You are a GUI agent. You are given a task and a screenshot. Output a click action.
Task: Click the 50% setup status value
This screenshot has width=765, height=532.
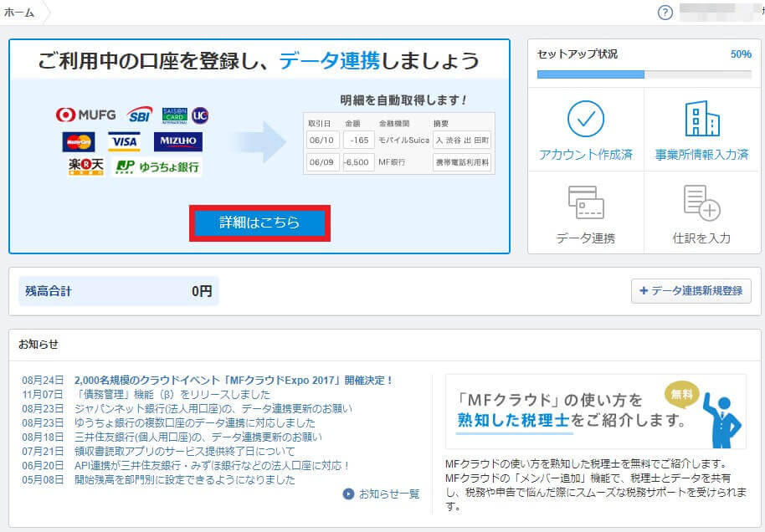(x=741, y=54)
